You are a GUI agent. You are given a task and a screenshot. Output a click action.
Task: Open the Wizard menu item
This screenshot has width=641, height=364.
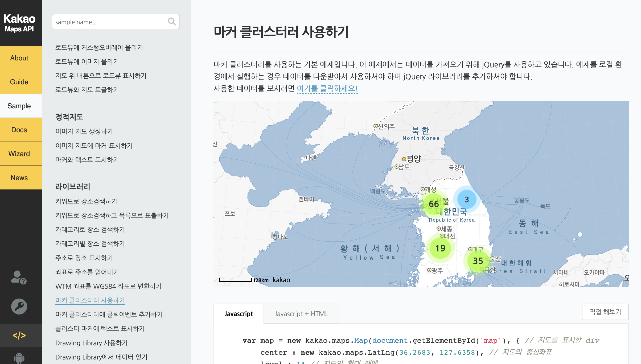19,154
